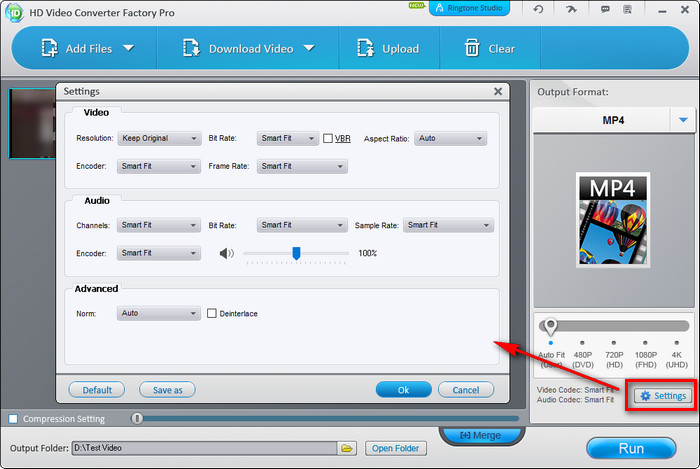
Task: Open the Resolution Keep Original dropdown
Action: [x=159, y=138]
